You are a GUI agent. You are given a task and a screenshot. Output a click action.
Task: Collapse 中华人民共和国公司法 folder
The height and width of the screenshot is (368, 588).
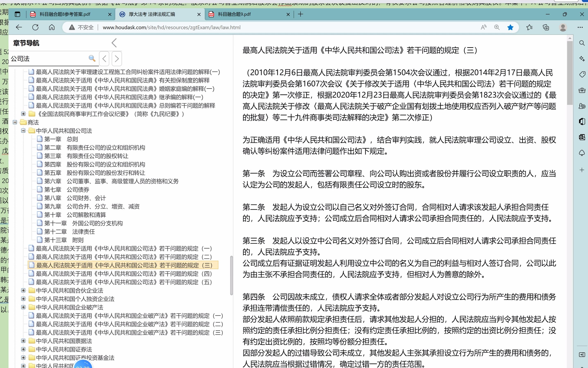click(23, 131)
